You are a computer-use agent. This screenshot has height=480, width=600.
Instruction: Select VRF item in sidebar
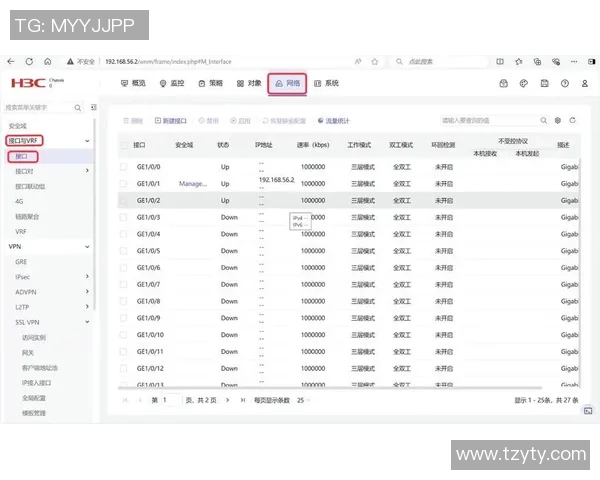[x=21, y=232]
